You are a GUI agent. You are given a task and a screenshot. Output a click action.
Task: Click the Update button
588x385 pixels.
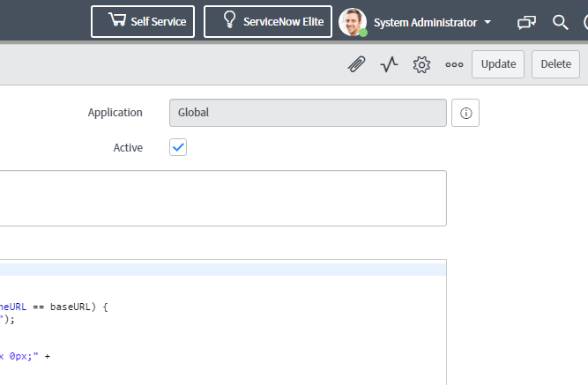click(x=498, y=64)
